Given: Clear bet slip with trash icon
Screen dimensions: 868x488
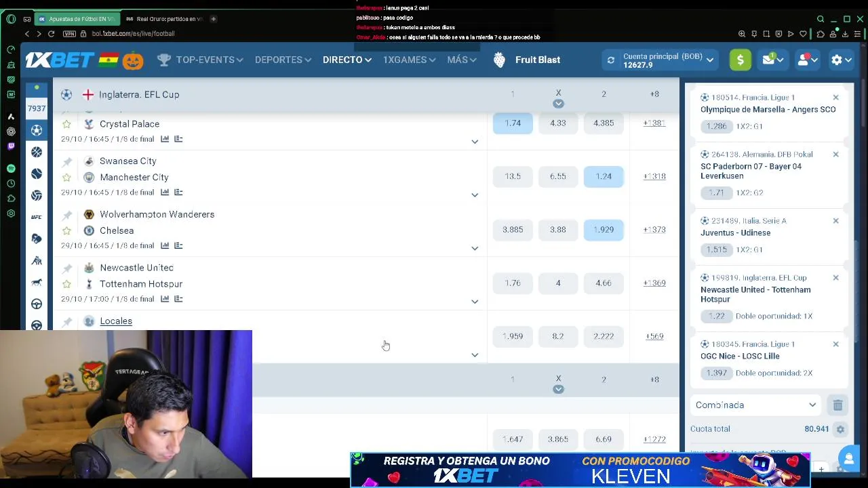Looking at the screenshot, I should point(837,405).
